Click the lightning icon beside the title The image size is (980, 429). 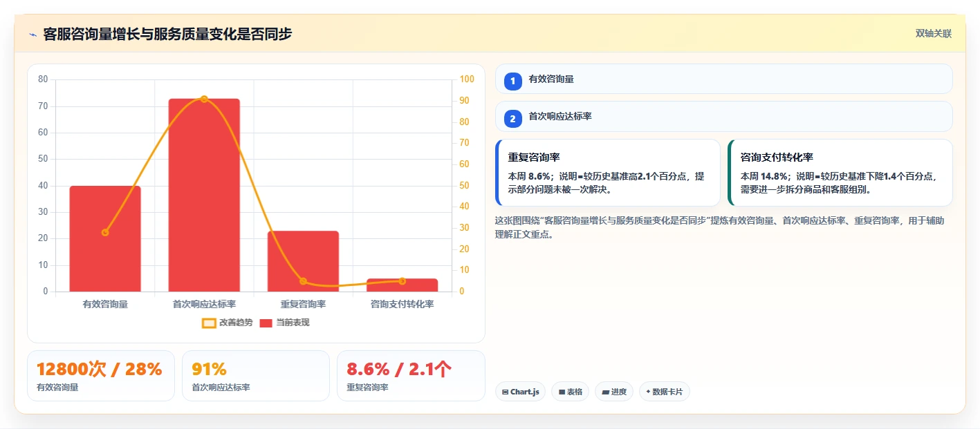pos(33,35)
